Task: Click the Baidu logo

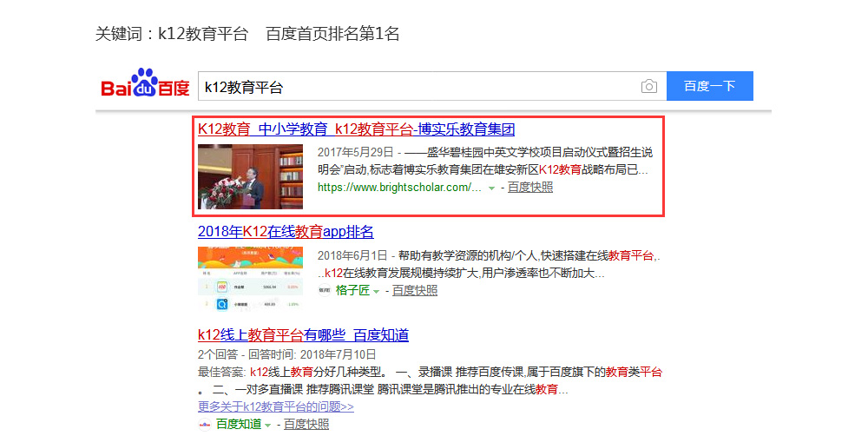Action: pos(145,83)
